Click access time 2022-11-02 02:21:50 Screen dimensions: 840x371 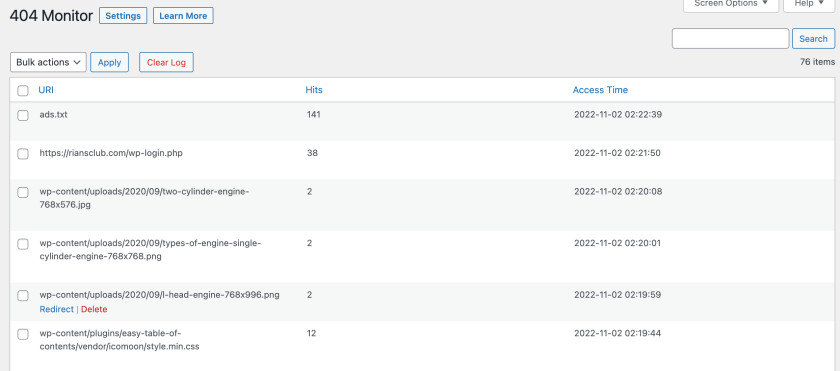coord(617,153)
